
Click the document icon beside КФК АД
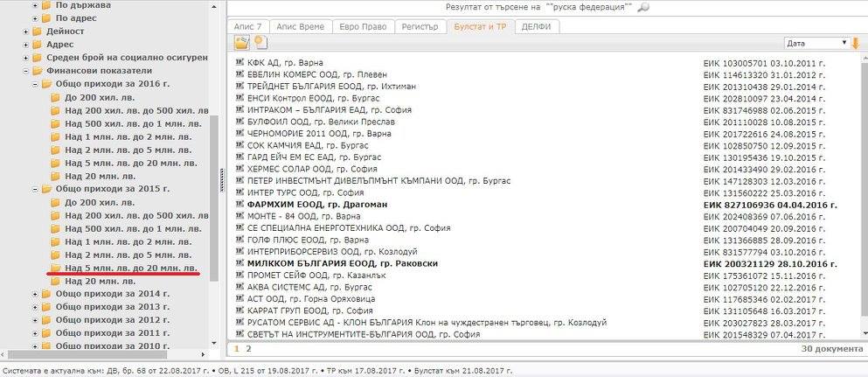pyautogui.click(x=240, y=63)
